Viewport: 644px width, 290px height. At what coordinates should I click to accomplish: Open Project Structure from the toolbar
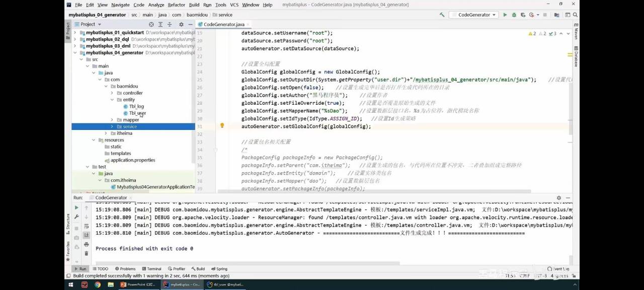557,15
